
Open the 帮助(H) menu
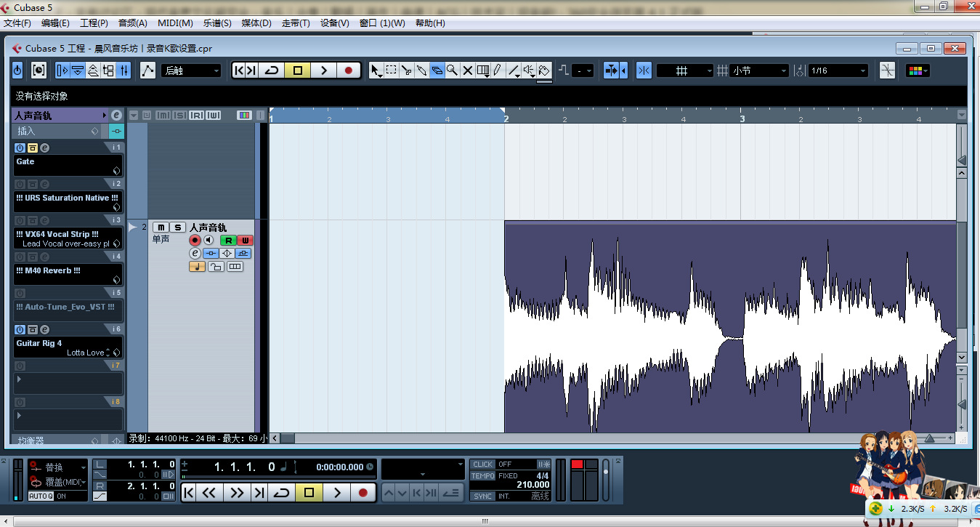430,23
